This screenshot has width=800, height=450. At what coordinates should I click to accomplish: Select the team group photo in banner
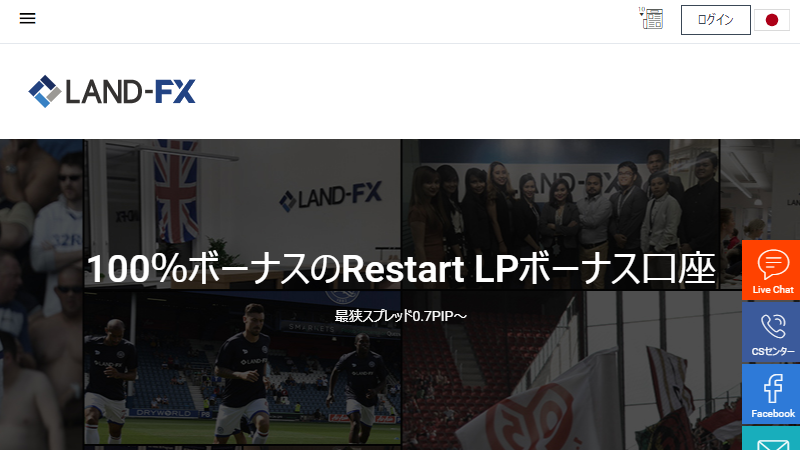pos(561,214)
